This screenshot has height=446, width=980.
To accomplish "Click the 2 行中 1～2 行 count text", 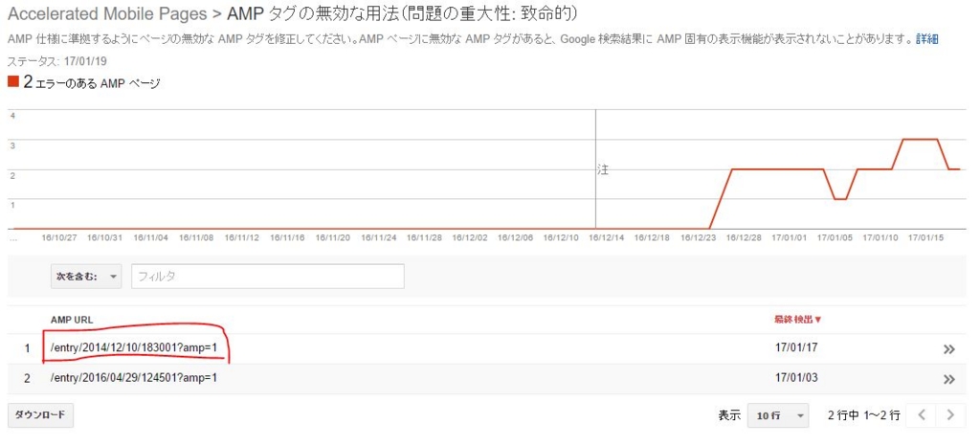I will point(864,415).
